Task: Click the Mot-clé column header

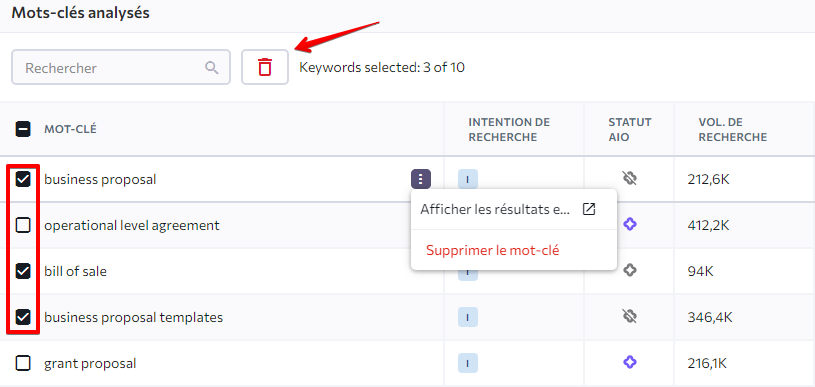Action: 70,129
